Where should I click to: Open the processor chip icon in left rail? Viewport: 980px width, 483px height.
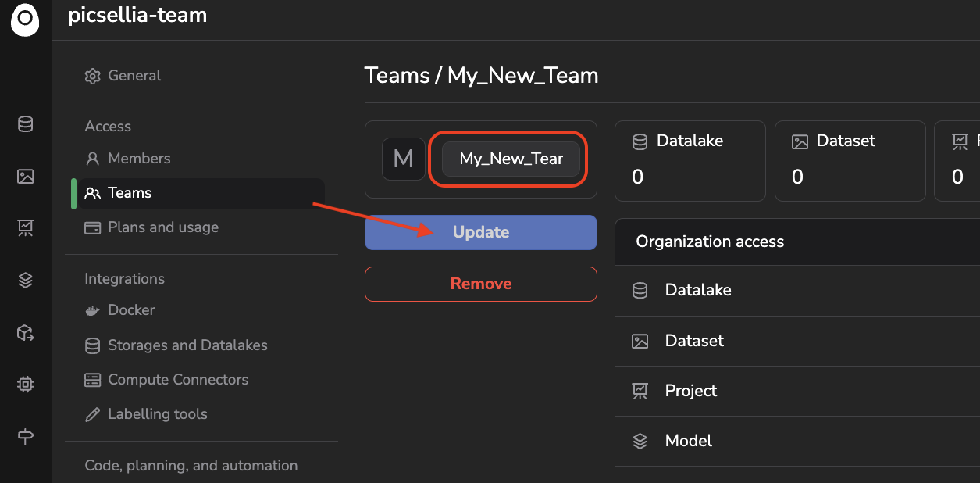point(25,385)
